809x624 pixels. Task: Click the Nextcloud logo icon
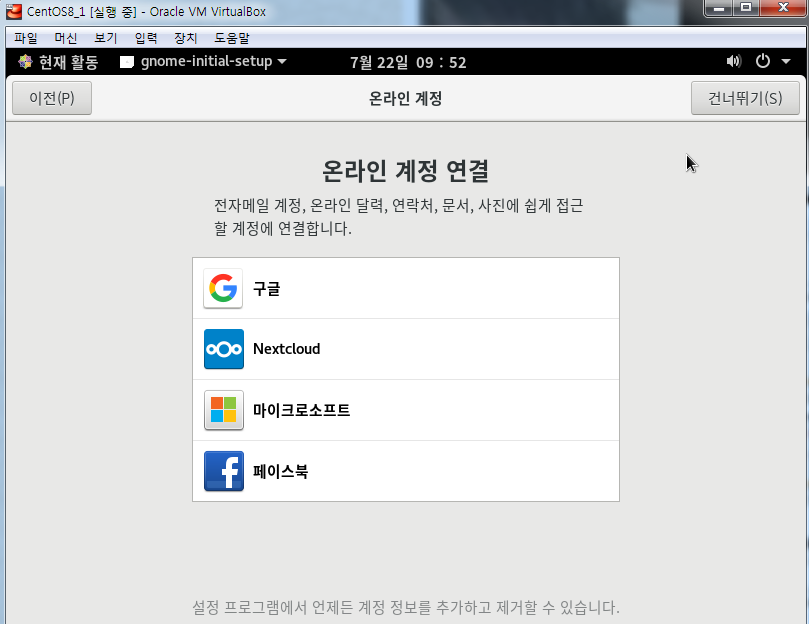coord(223,349)
